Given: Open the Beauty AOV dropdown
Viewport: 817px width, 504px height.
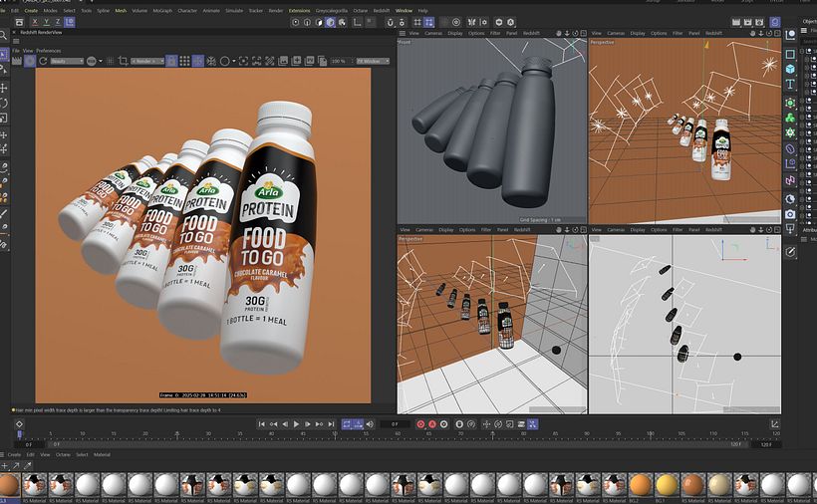Looking at the screenshot, I should [66, 62].
